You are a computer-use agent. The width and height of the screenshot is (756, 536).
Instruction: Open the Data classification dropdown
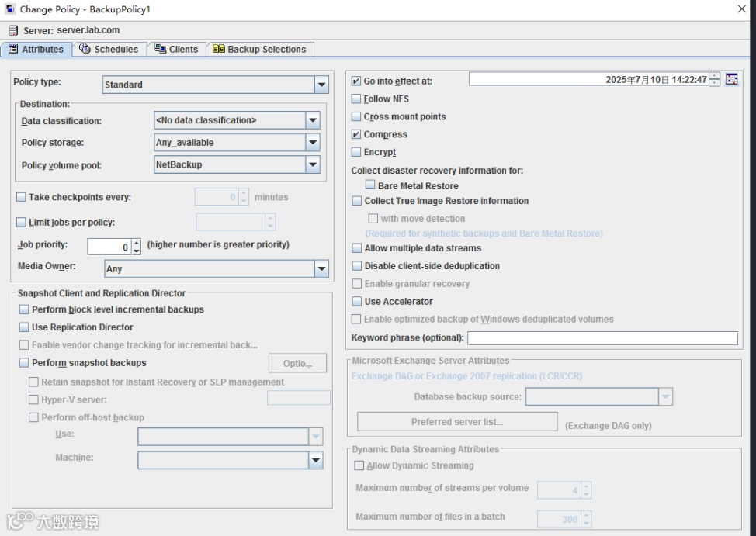(x=313, y=120)
